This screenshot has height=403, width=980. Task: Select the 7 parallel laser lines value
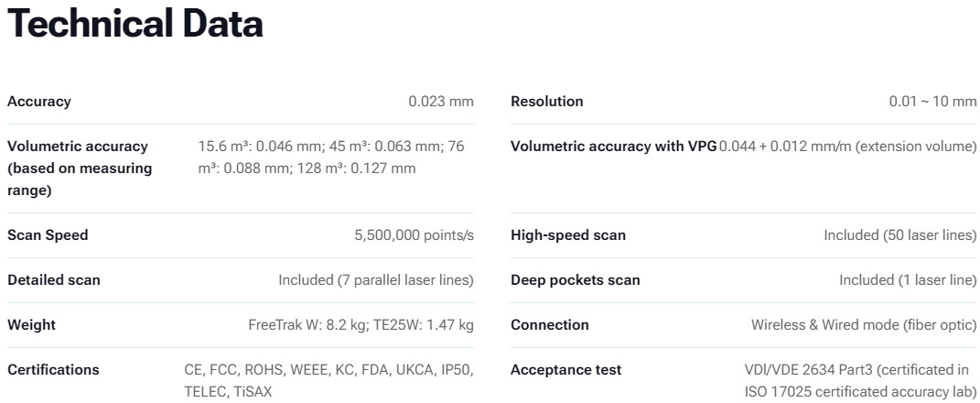pos(375,280)
